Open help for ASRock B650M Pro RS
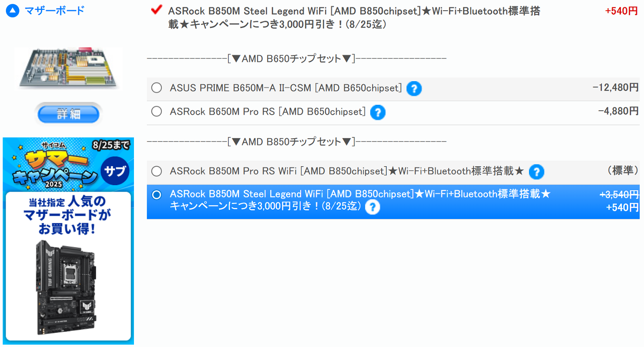Screen dimensions: 644x347 click(x=377, y=113)
